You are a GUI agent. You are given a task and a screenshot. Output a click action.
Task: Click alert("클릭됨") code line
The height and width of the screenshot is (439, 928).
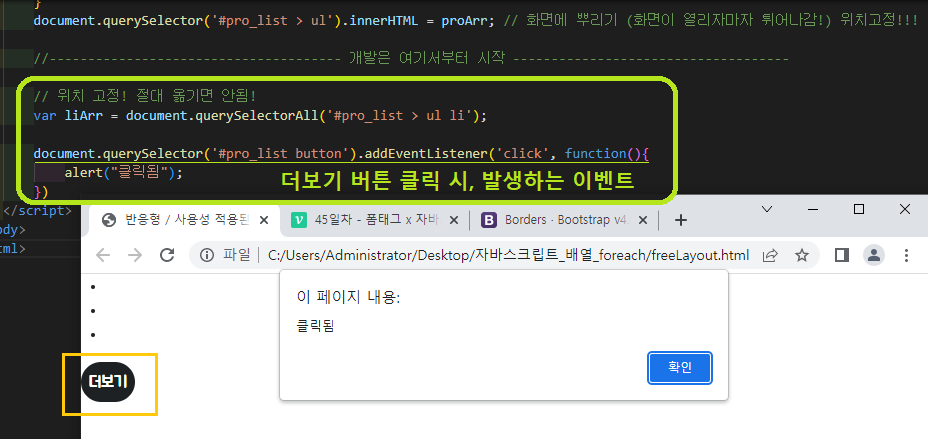coord(124,173)
